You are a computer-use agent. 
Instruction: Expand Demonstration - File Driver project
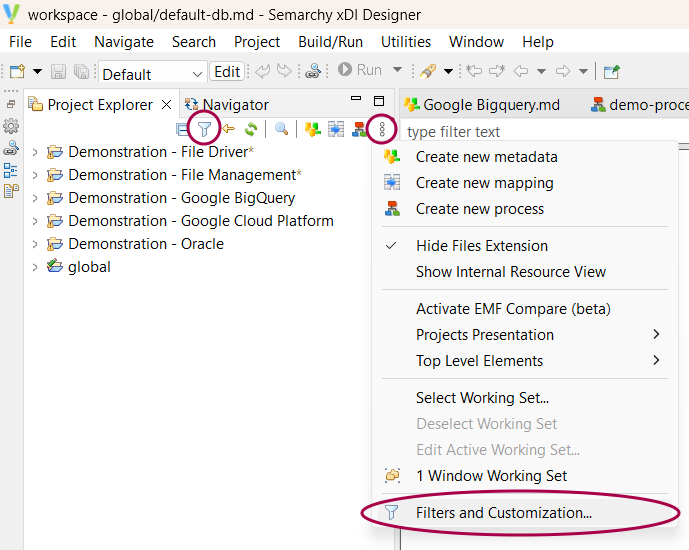[x=35, y=152]
